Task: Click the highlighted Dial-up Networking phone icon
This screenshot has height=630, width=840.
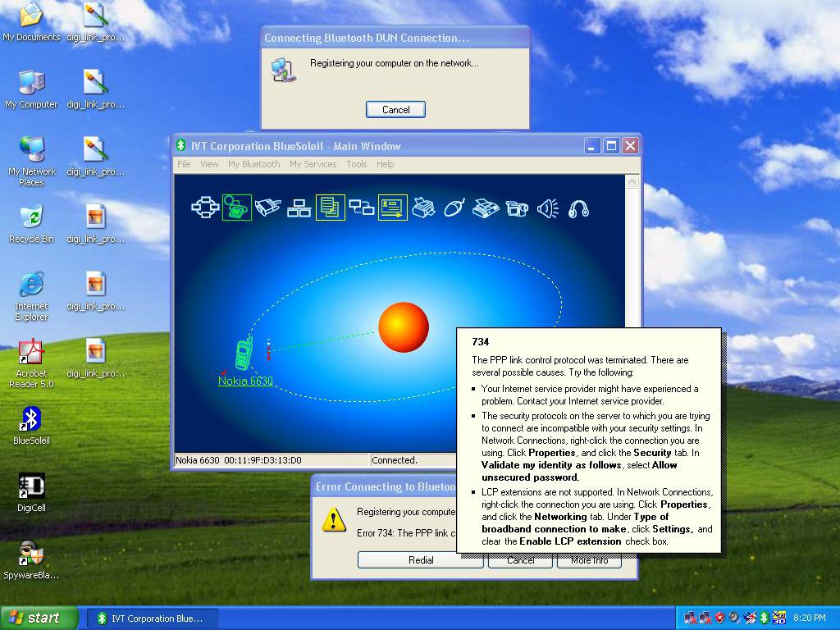Action: pyautogui.click(x=237, y=208)
